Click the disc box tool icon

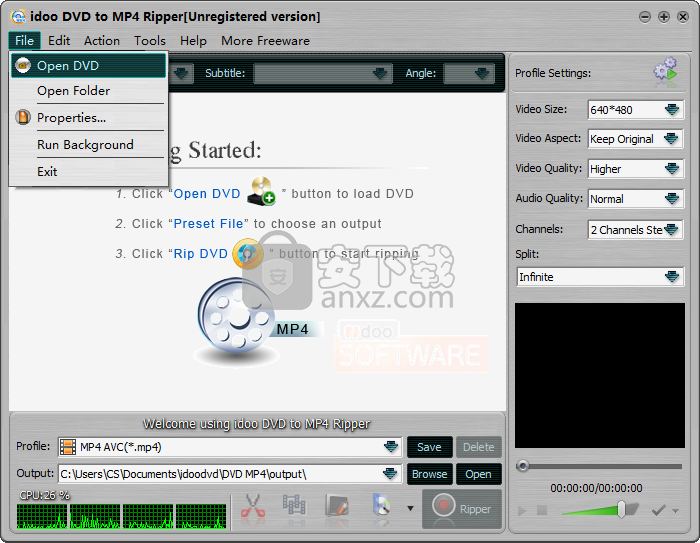point(381,507)
